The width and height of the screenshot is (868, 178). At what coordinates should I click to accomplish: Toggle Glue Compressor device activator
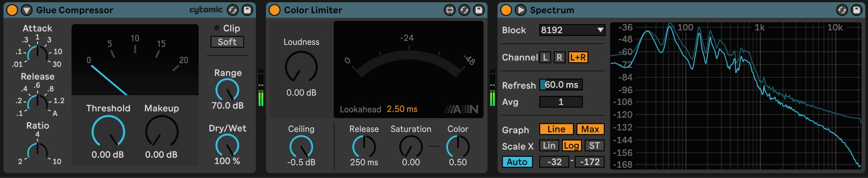[12, 10]
